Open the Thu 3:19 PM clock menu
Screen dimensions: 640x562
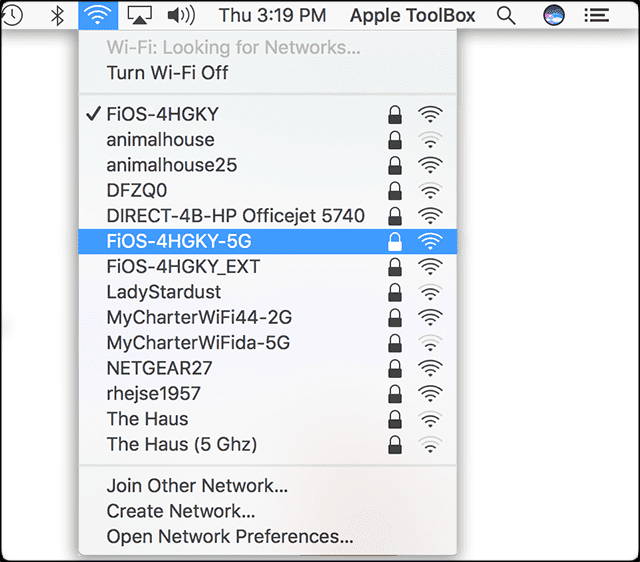pyautogui.click(x=273, y=16)
